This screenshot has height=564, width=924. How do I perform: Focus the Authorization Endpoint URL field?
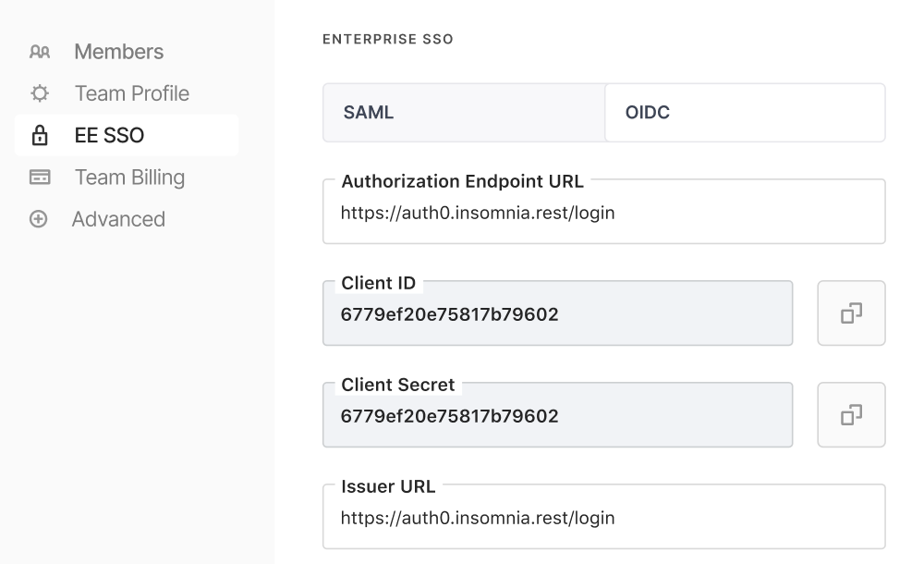(x=603, y=214)
